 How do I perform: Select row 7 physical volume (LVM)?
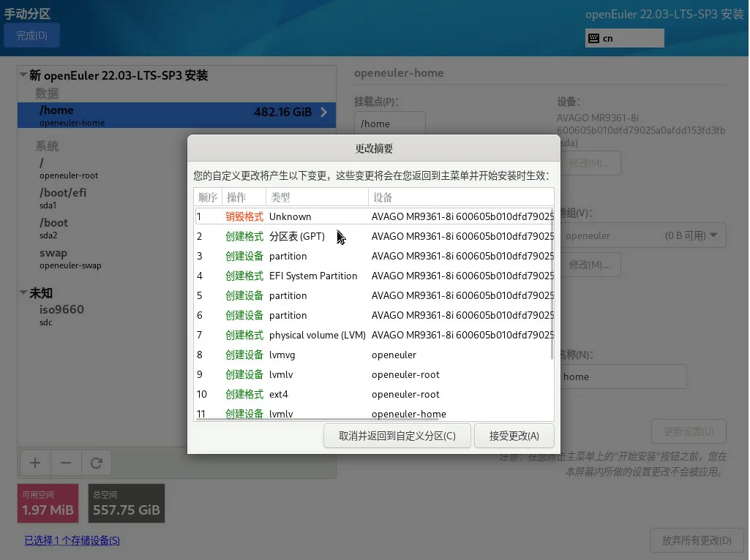[x=373, y=335]
